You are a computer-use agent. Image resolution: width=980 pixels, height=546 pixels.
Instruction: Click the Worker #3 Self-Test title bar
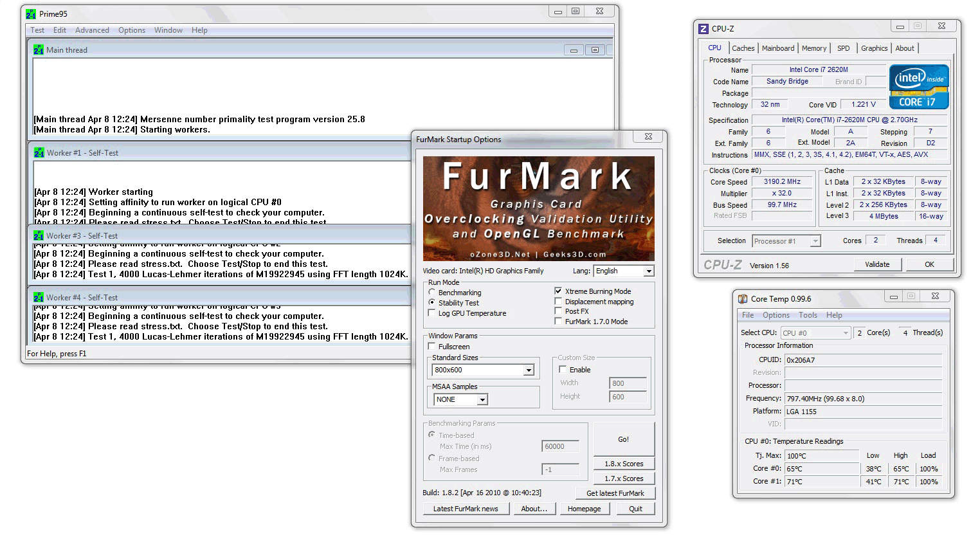coord(220,235)
